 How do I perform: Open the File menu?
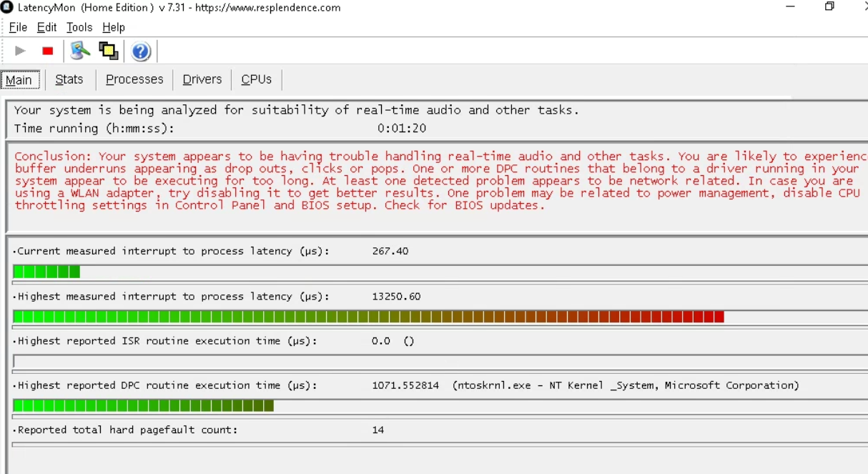pyautogui.click(x=18, y=27)
